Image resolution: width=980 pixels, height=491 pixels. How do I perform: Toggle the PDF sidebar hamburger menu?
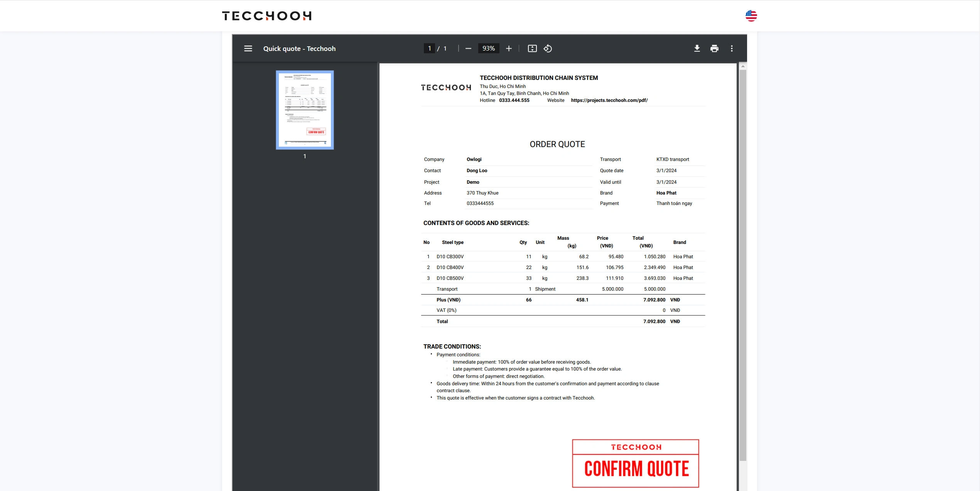[248, 49]
